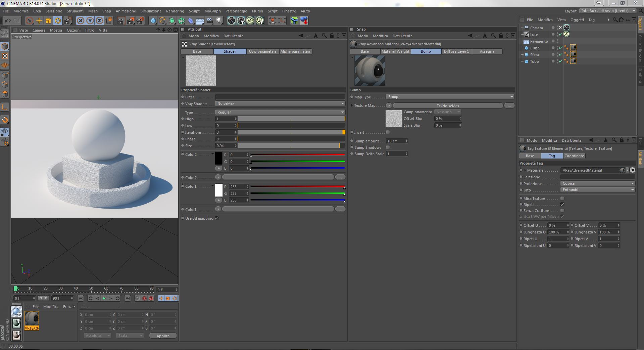The width and height of the screenshot is (644, 350).
Task: Search in the Object Manager
Action: click(x=615, y=20)
